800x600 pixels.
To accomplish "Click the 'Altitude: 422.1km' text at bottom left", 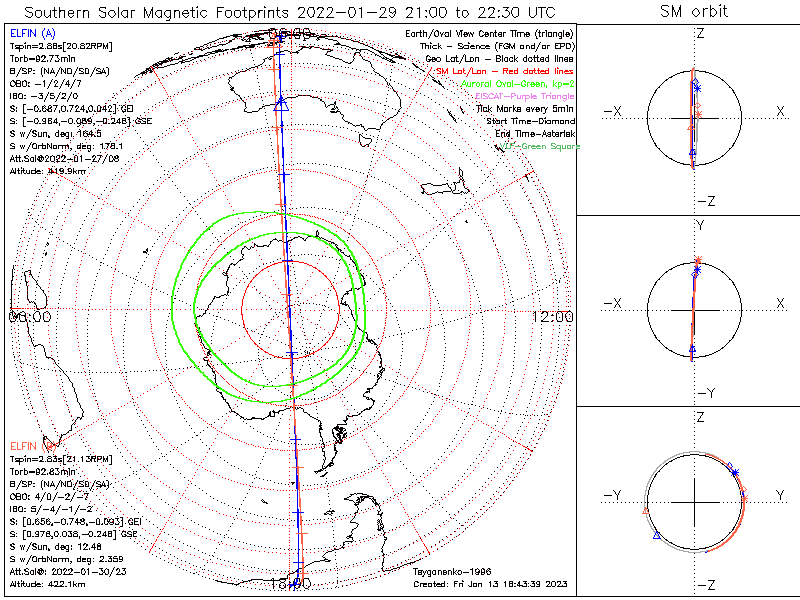I will pos(43,582).
